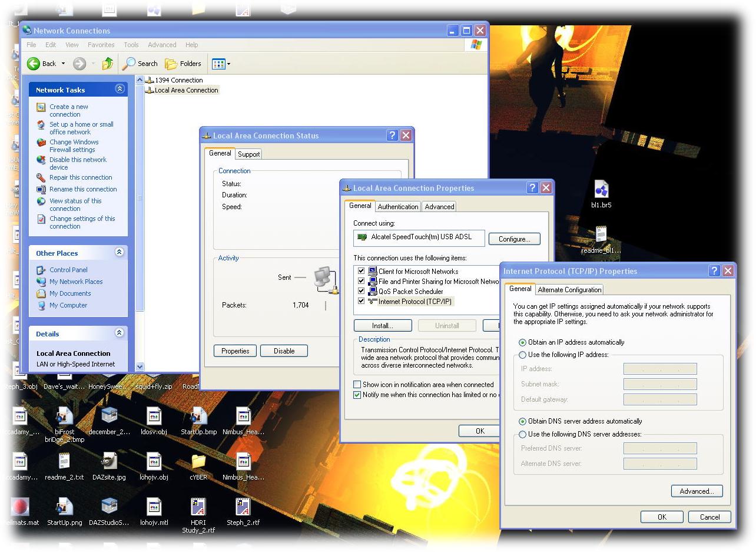Image resolution: width=756 pixels, height=552 pixels.
Task: Open the Authentication tab
Action: click(398, 207)
